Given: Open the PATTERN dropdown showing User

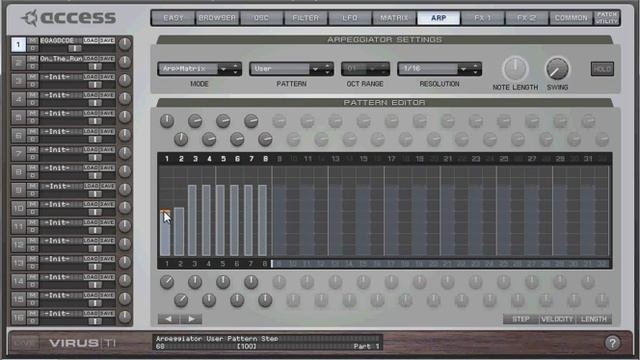Looking at the screenshot, I should click(x=291, y=69).
